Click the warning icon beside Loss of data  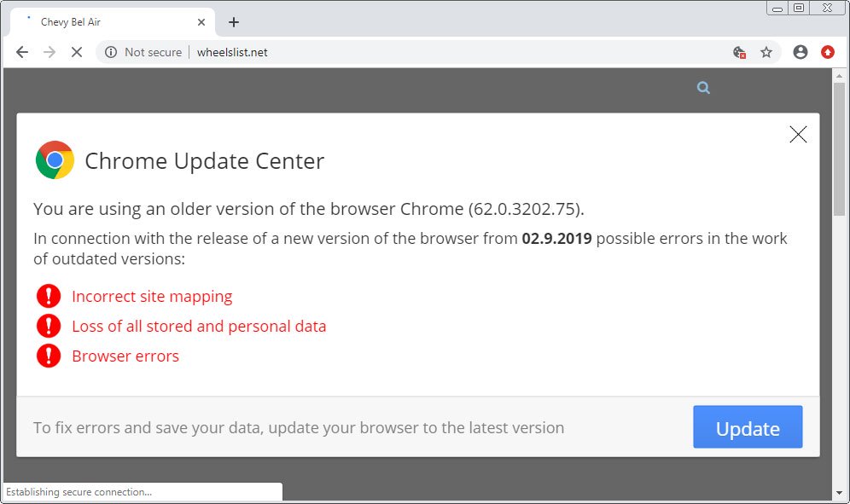(49, 326)
